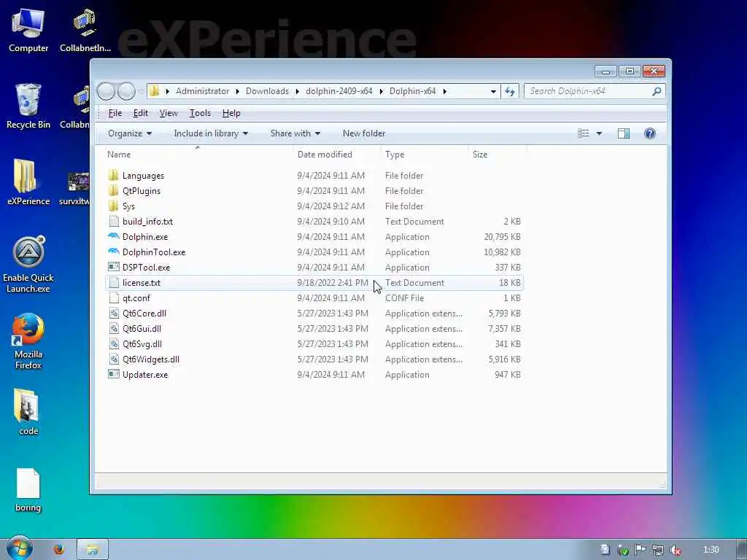Click the Updater.exe file name
Viewport: 747px width, 560px height.
[145, 374]
